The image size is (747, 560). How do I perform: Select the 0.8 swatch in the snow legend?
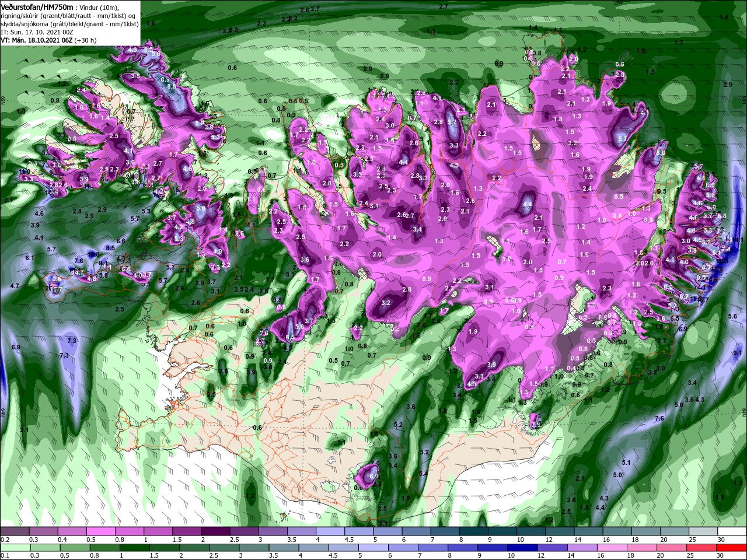[x=130, y=531]
